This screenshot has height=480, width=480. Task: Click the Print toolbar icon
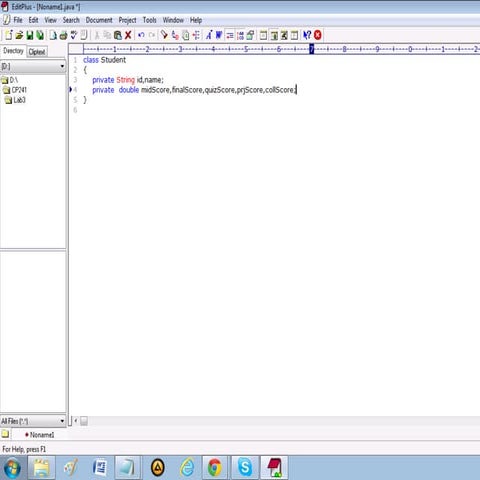click(63, 35)
